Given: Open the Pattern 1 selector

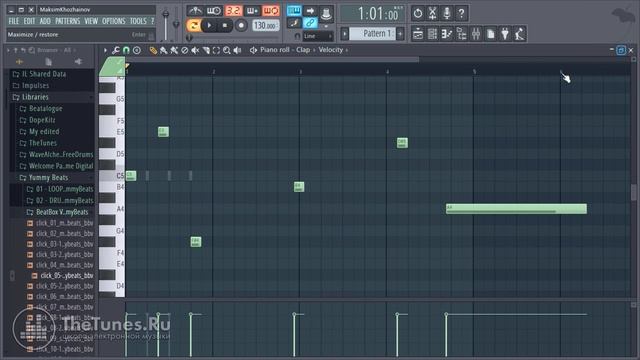Looking at the screenshot, I should point(373,33).
